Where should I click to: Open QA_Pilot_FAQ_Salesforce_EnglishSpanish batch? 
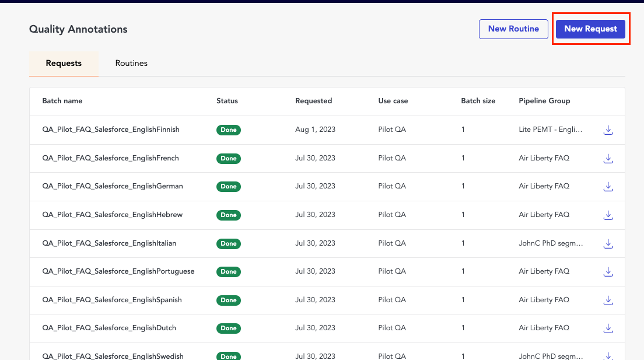coord(112,299)
